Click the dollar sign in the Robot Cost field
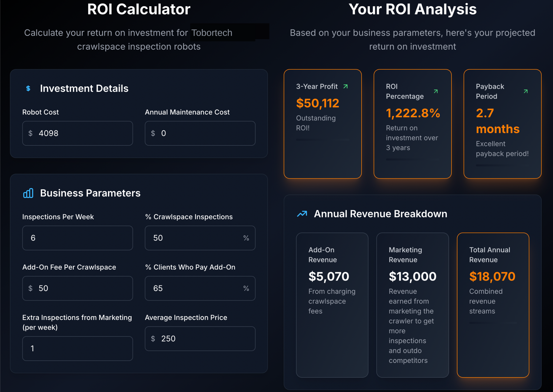This screenshot has height=392, width=553. click(x=31, y=133)
